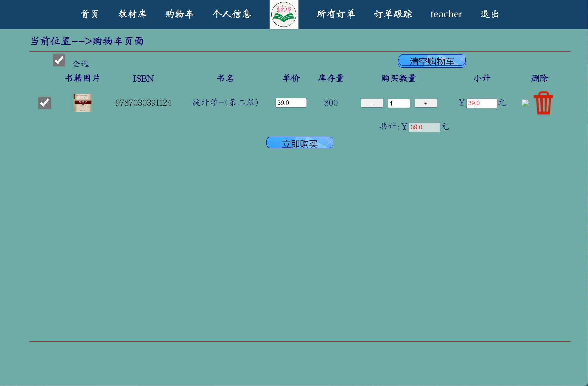This screenshot has width=588, height=386.
Task: Click the red trash delete icon
Action: [543, 103]
